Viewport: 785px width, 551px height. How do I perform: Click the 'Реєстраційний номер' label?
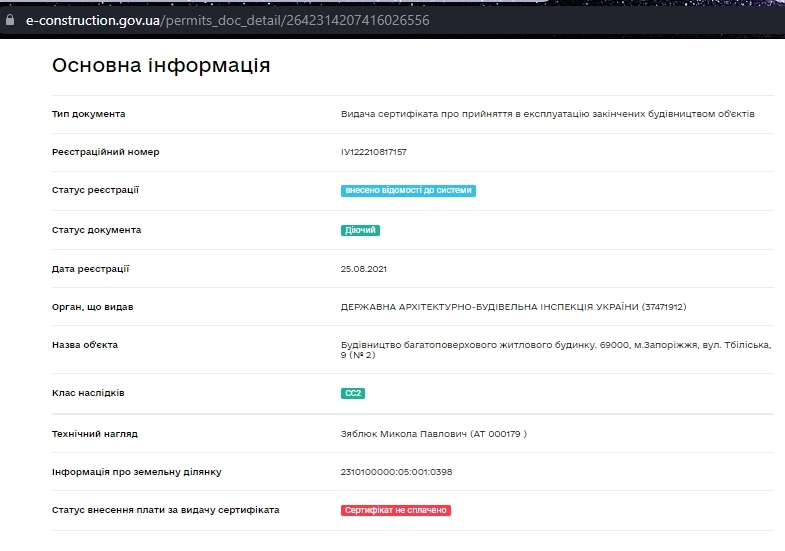click(x=106, y=152)
